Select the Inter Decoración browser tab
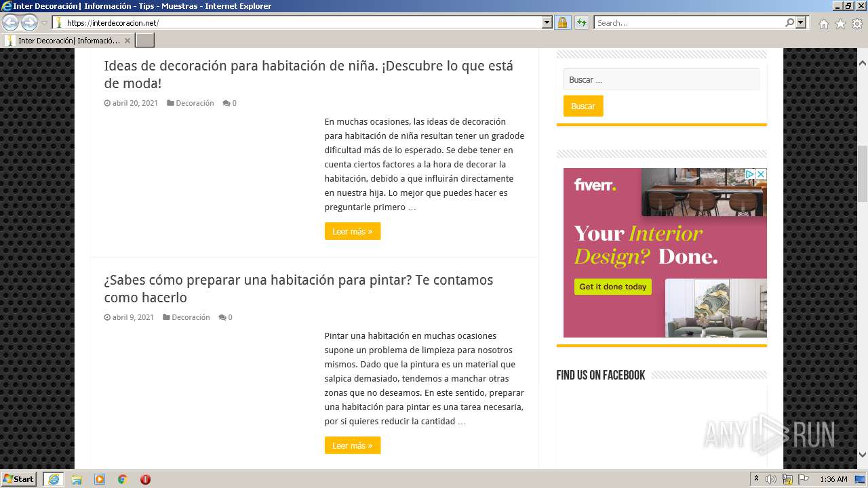Screen dimensions: 868x488 [68, 41]
